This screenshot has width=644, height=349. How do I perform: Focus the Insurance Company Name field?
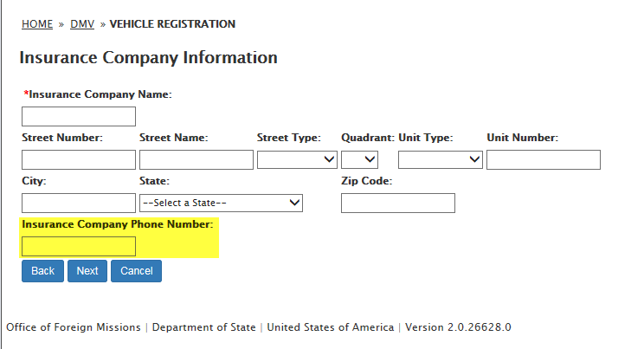[x=78, y=116]
